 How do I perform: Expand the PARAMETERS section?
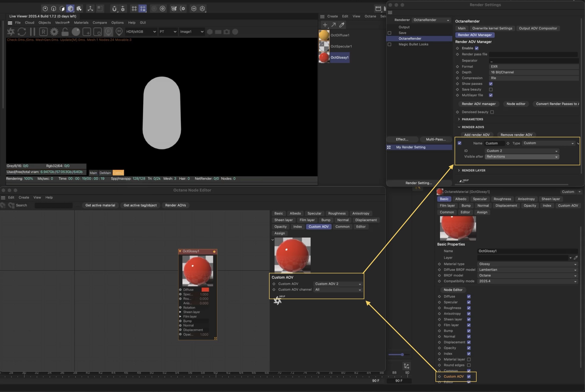472,119
